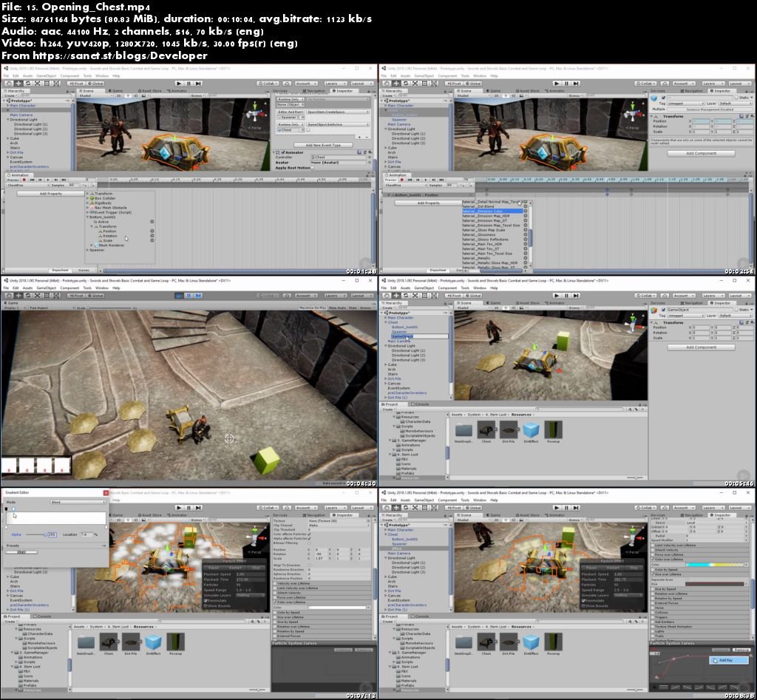
Task: Enable the Trails module, 00:08:38 frame
Action: (654, 636)
